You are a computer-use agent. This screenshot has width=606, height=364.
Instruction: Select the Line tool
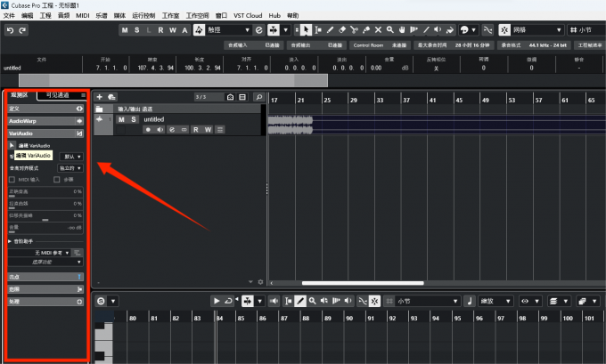coord(426,29)
